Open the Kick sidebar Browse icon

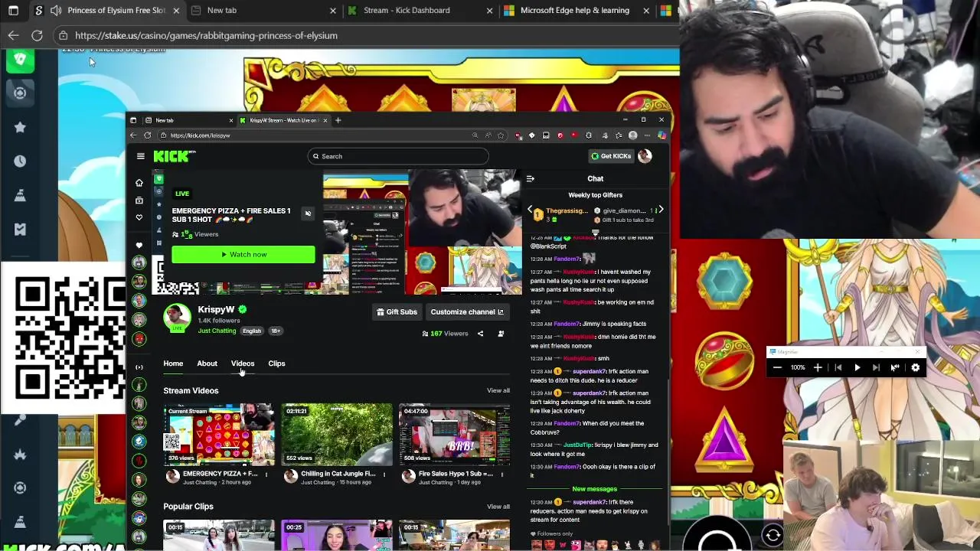pos(139,200)
